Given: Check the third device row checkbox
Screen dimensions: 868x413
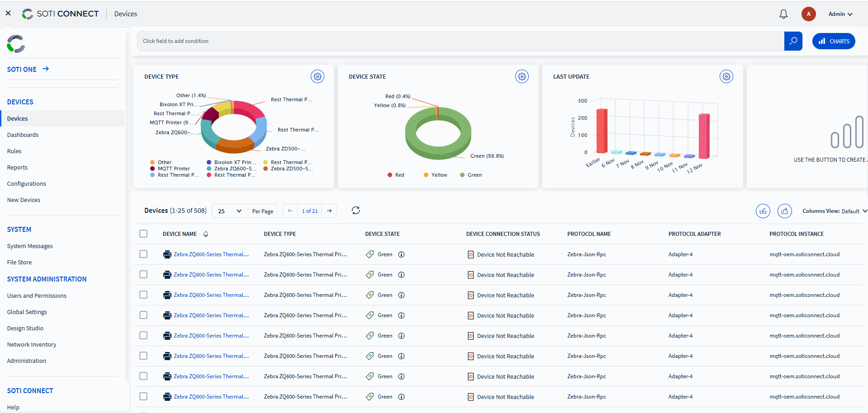Looking at the screenshot, I should click(143, 295).
